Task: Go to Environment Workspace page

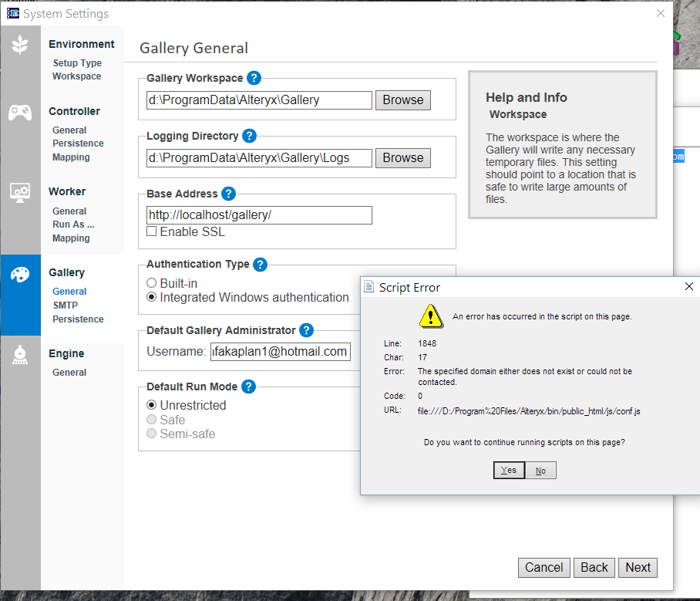Action: pos(77,76)
